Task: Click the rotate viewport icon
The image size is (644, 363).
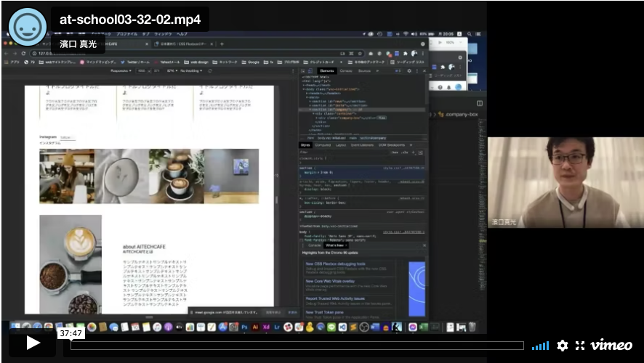Action: [x=210, y=71]
